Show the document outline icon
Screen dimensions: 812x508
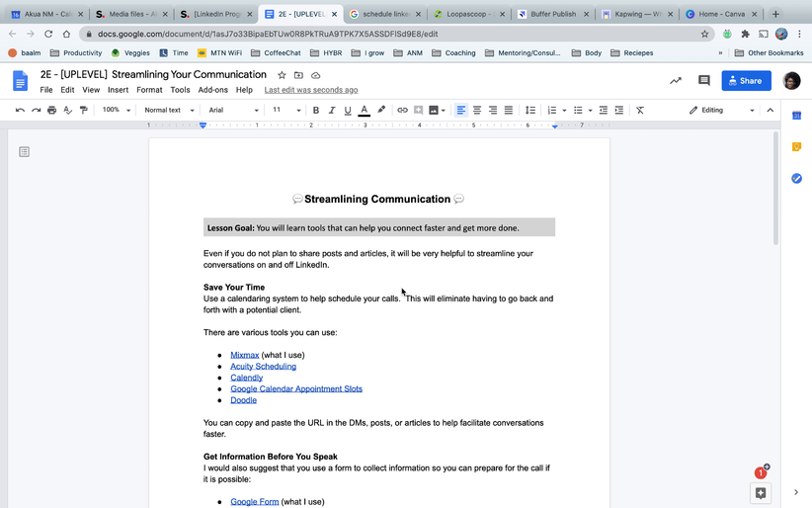24,152
